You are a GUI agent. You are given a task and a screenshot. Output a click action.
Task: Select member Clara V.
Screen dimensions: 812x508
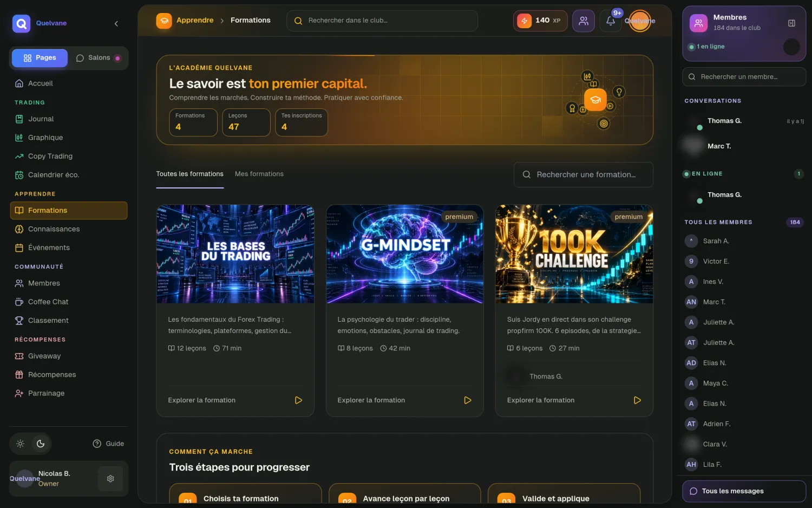point(744,444)
